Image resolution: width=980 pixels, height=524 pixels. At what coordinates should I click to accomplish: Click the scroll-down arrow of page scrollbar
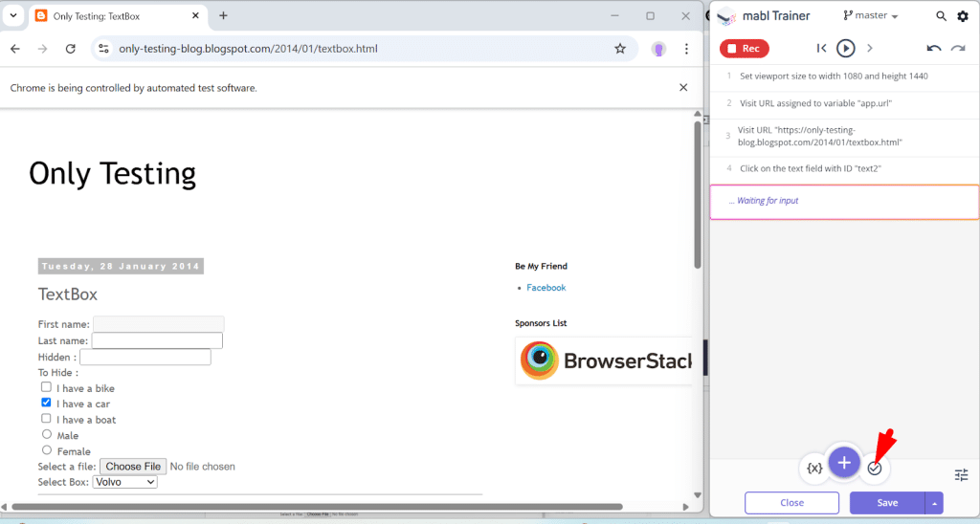click(698, 495)
